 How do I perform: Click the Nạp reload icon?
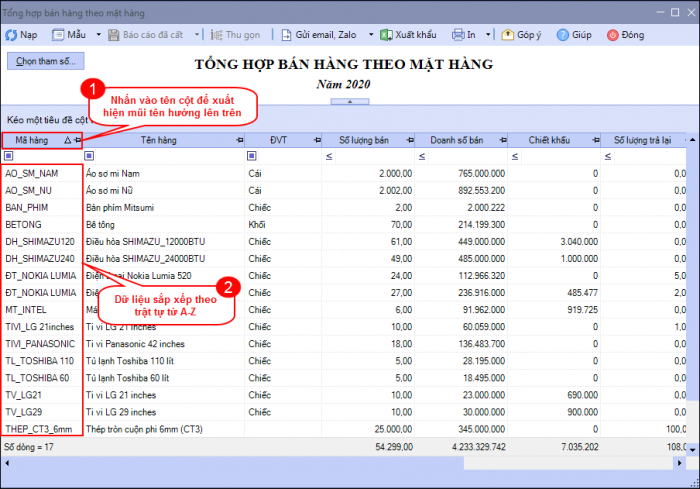coord(11,34)
